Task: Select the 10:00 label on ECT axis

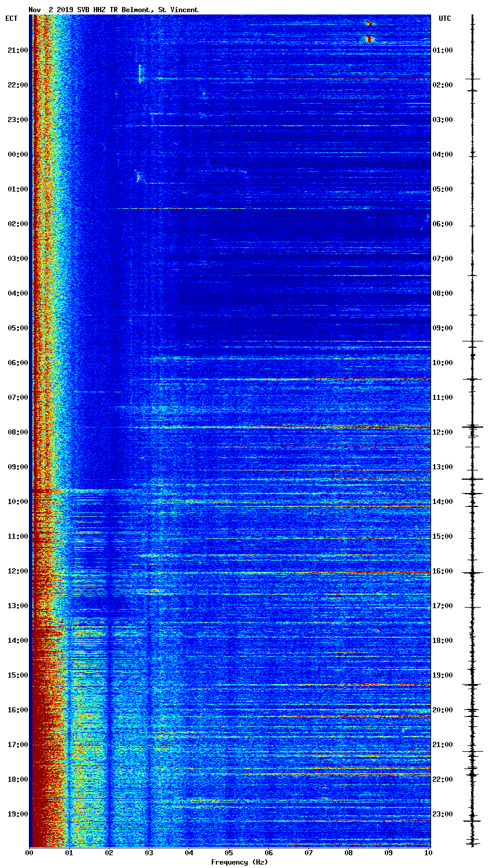Action: 17,502
